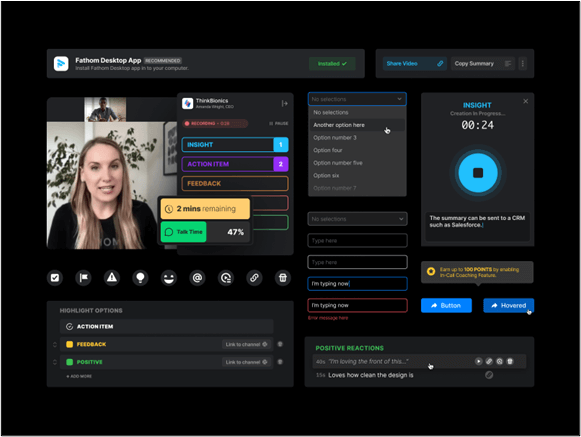Image resolution: width=581 pixels, height=437 pixels.
Task: Click the checkbox round icon
Action: coord(55,278)
